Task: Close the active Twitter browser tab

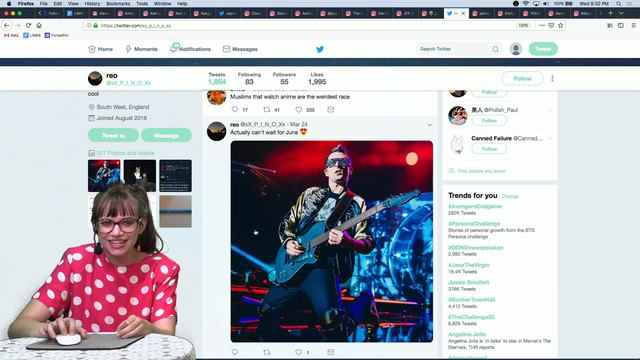Action: tap(463, 13)
